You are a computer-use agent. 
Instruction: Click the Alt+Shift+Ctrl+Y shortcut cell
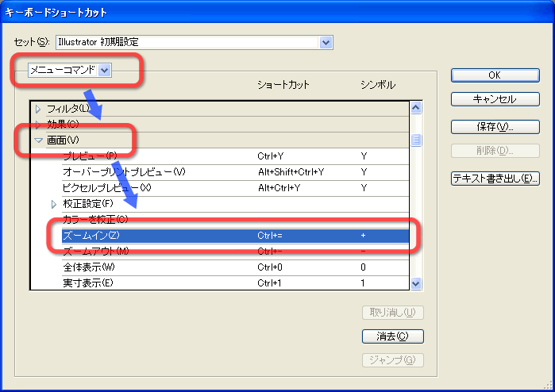(291, 172)
